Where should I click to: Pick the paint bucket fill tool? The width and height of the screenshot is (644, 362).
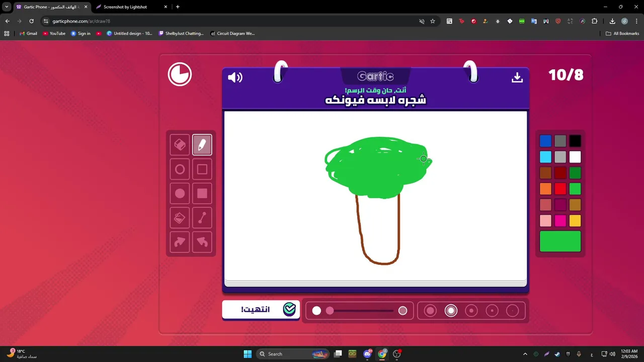click(x=180, y=218)
